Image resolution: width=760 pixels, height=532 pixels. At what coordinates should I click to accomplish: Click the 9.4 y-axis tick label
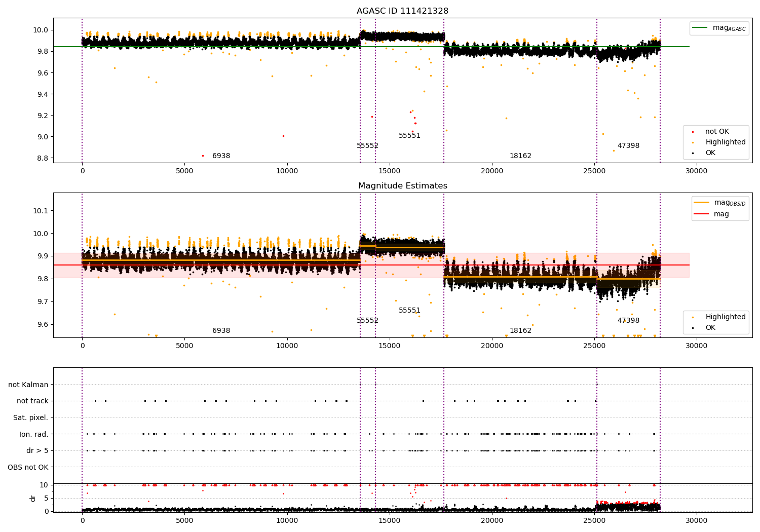(43, 94)
